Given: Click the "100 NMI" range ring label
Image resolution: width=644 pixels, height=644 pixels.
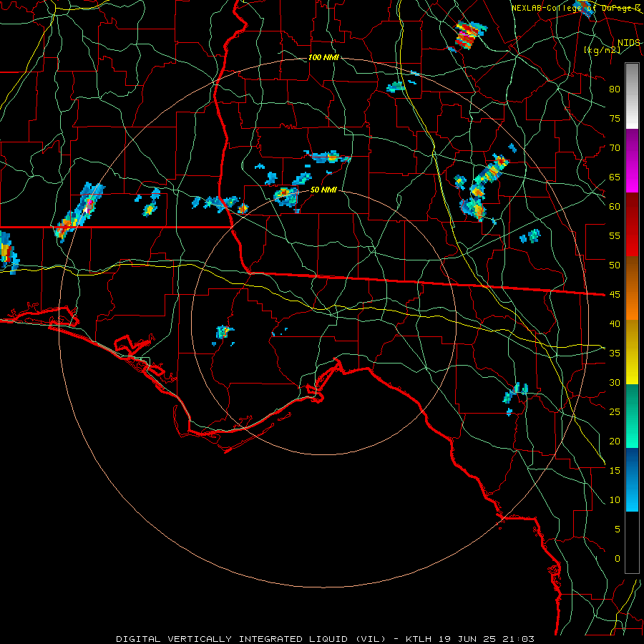Looking at the screenshot, I should tap(323, 57).
